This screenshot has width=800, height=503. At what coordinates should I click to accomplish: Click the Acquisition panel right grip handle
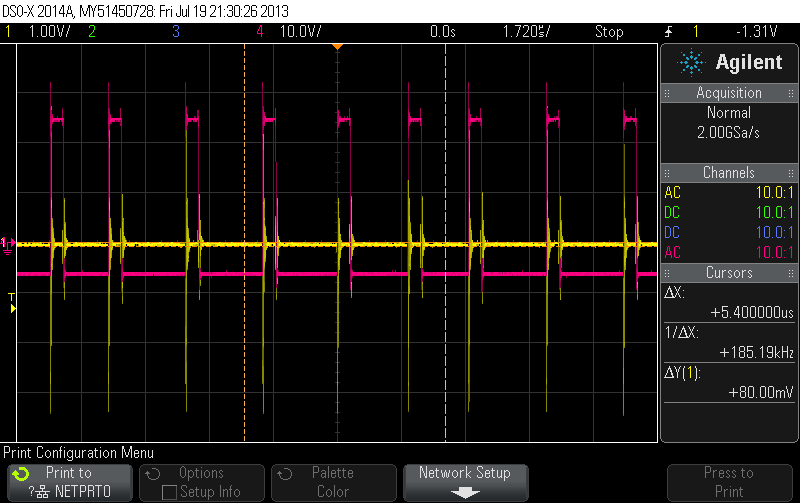pos(791,93)
